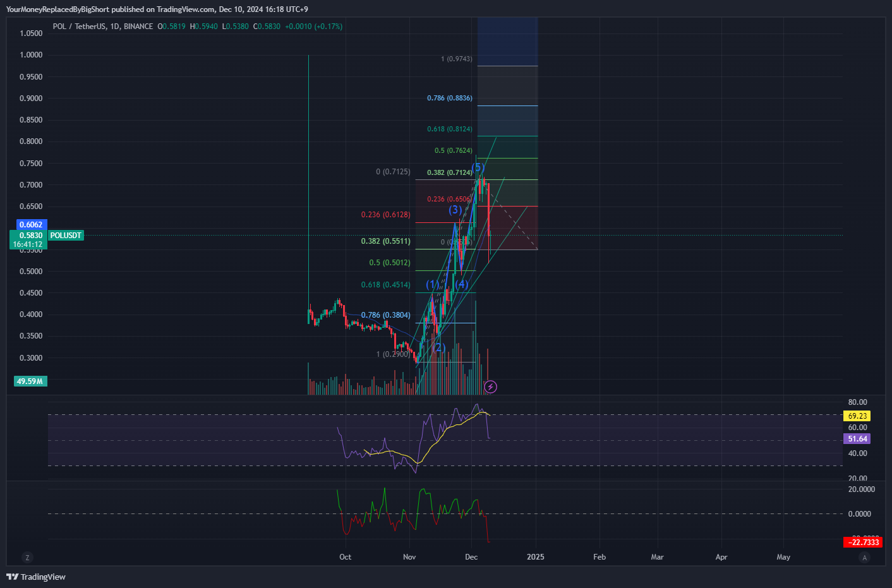Click the red Fibonacci label 0.236 (0.6506)
Screen dimensions: 892x588
click(x=449, y=199)
